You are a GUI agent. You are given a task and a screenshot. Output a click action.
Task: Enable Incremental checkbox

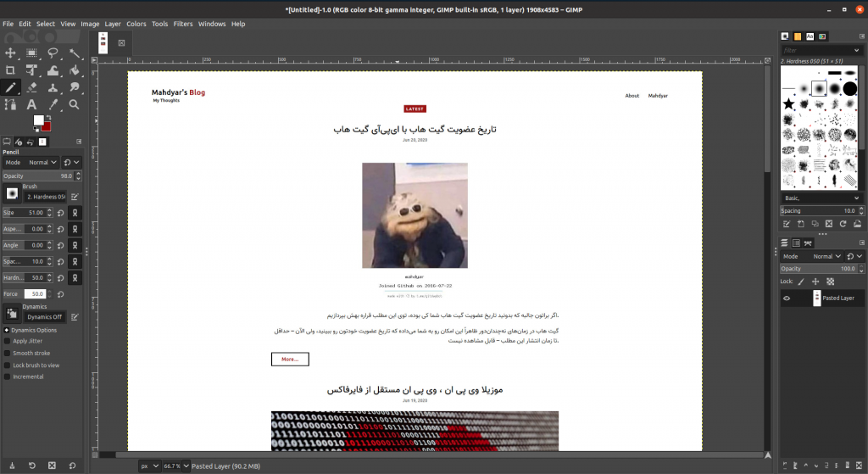[x=7, y=376]
